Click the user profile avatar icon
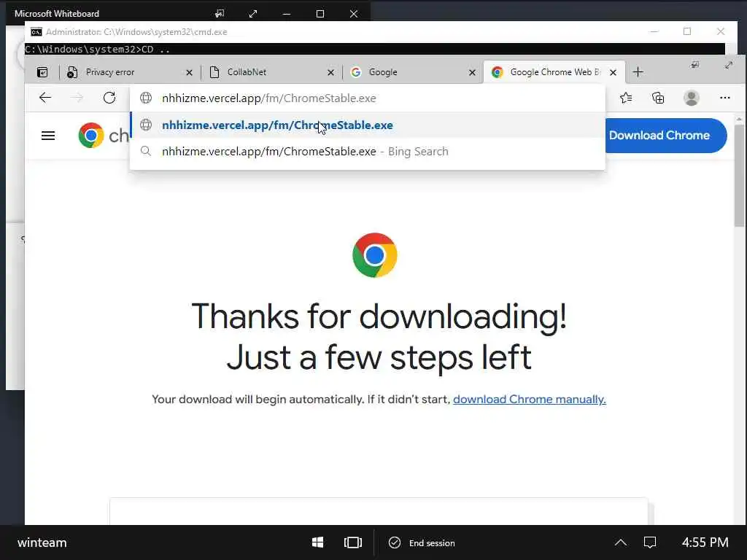This screenshot has width=747, height=560. coord(692,98)
